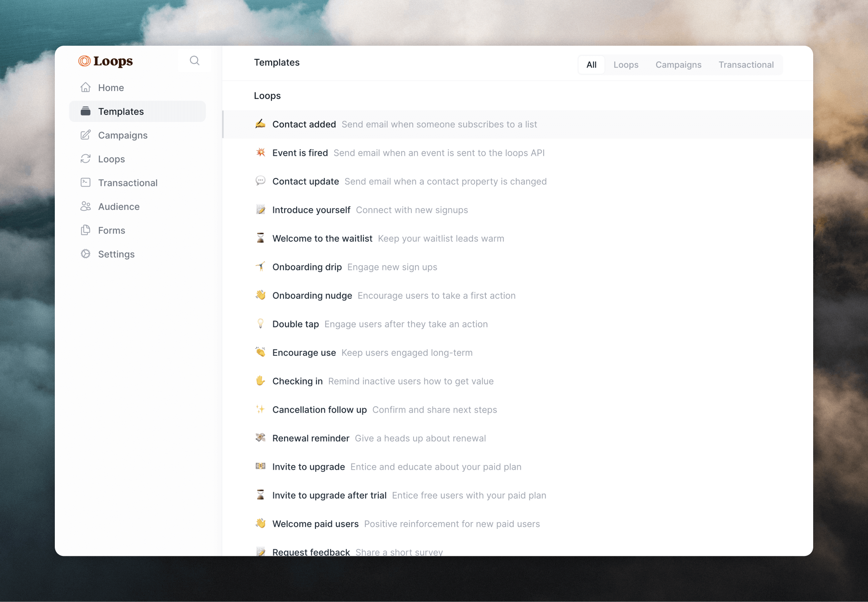The height and width of the screenshot is (602, 868).
Task: Go to Home in the sidebar
Action: pos(137,88)
